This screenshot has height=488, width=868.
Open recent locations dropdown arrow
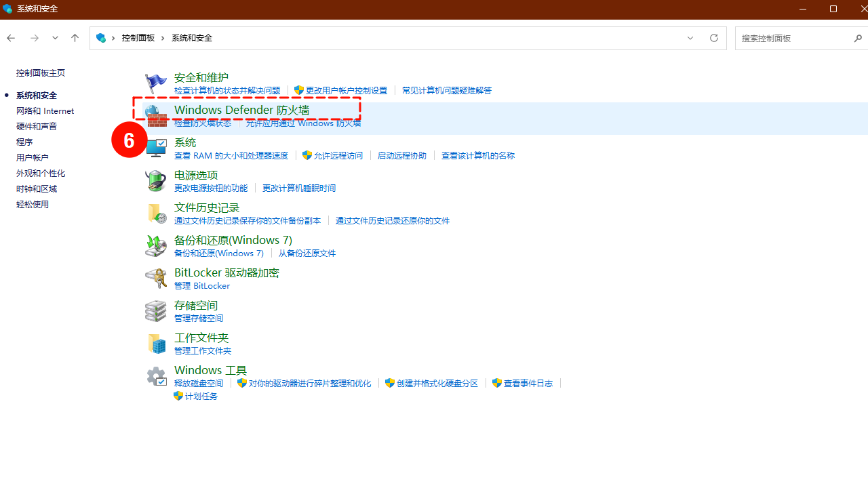coord(55,38)
